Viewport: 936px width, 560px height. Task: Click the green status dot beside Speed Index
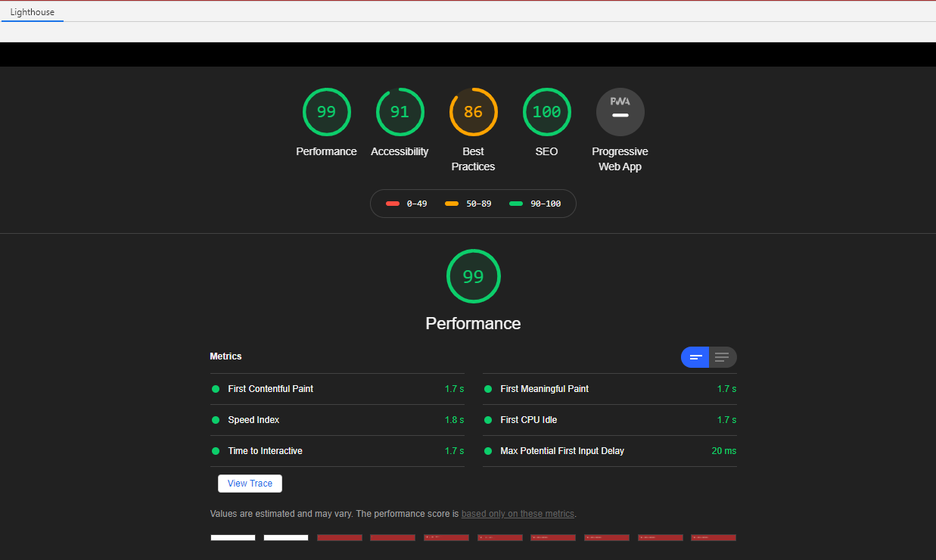coord(215,420)
